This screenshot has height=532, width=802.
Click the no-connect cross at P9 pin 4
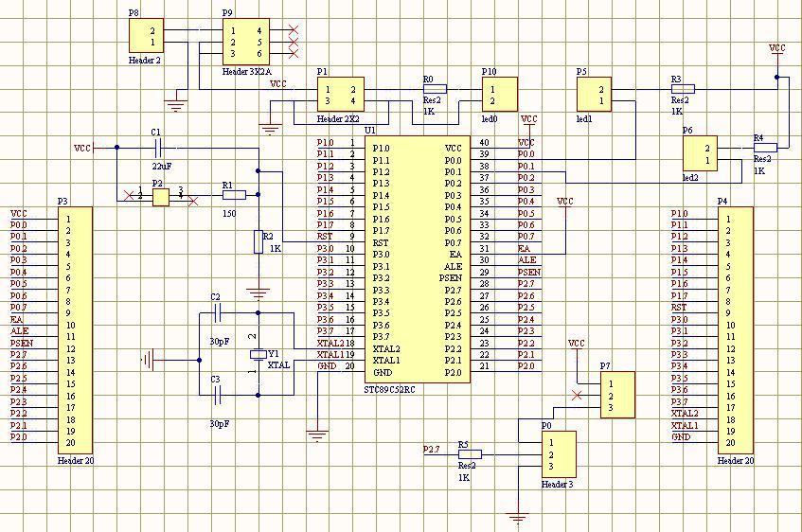(294, 30)
